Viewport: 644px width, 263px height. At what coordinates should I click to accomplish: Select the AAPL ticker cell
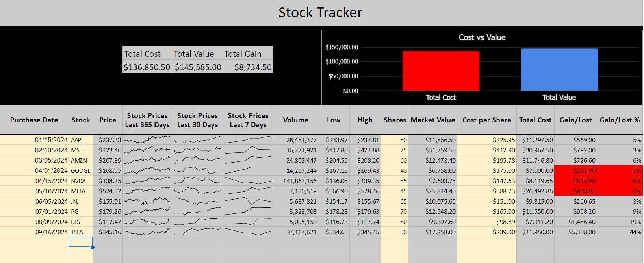coord(81,140)
